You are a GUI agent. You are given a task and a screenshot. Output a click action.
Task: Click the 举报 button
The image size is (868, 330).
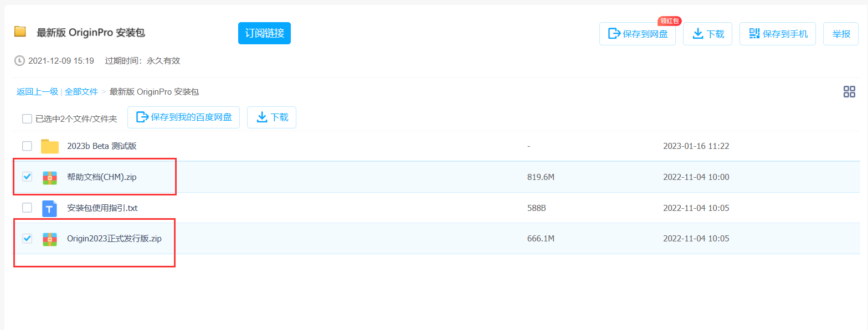click(x=841, y=34)
